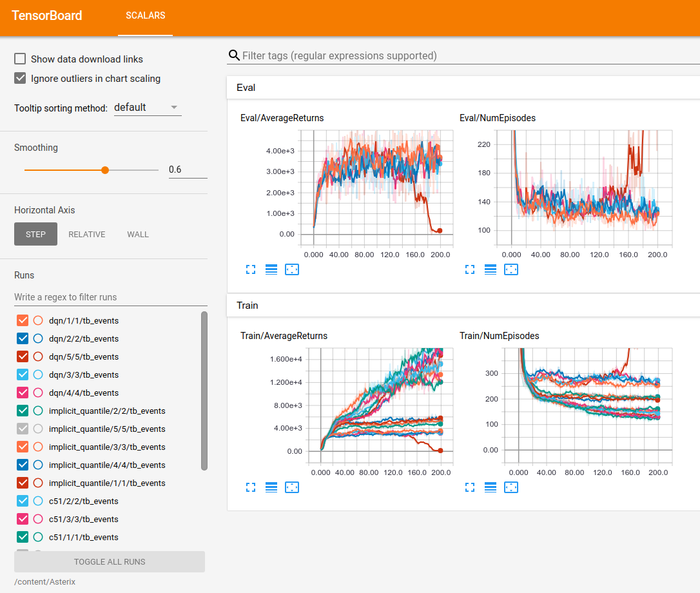Show only dqn/1/1/tb_events via its radio circle

39,320
